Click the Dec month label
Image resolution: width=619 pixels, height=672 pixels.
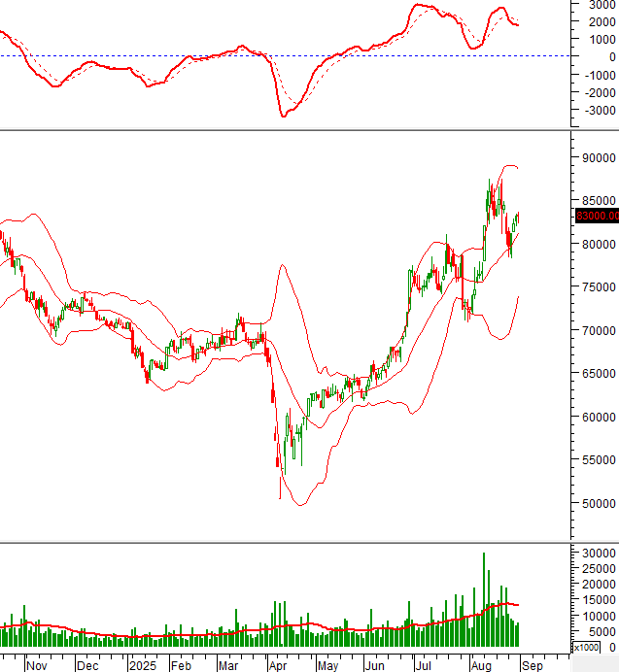pos(87,665)
